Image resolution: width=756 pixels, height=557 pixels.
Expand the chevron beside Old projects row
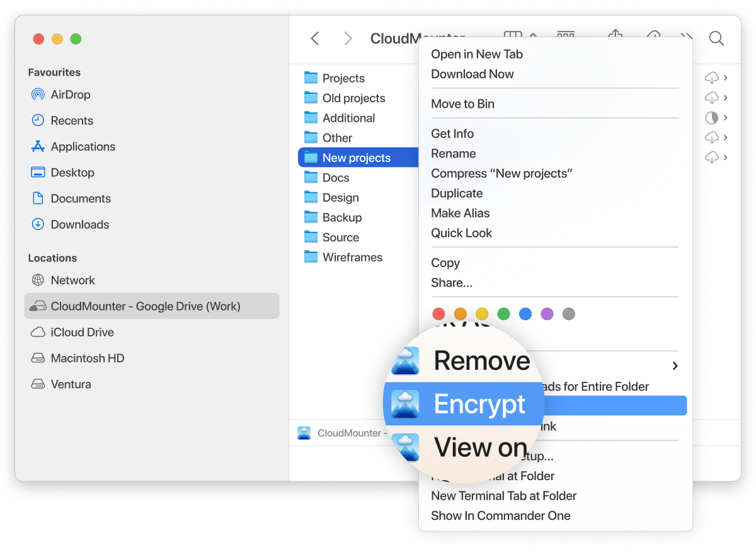[726, 98]
